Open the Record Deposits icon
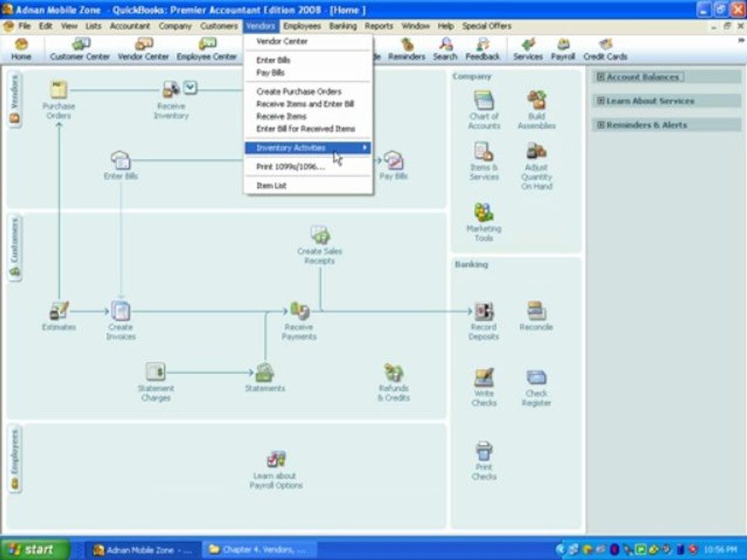Image resolution: width=747 pixels, height=560 pixels. (483, 311)
